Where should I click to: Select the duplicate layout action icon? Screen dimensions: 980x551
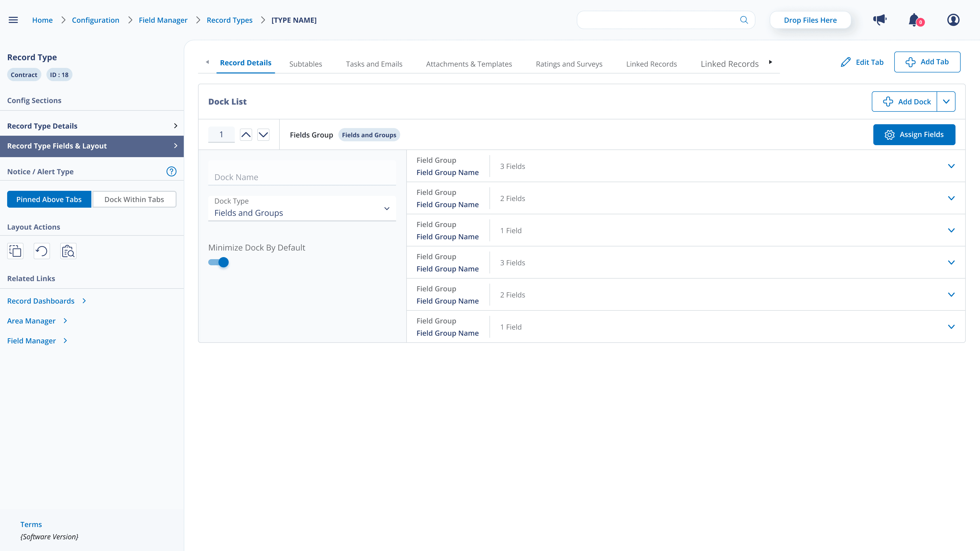pyautogui.click(x=15, y=251)
